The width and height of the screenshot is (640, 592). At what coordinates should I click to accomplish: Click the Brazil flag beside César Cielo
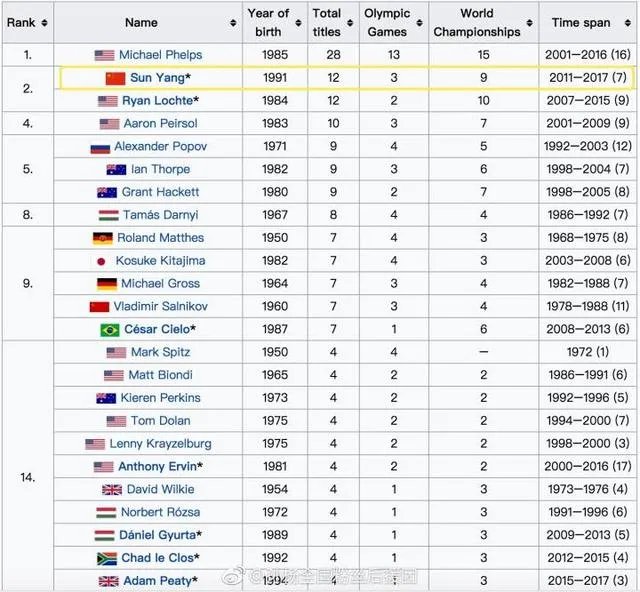[x=110, y=329]
